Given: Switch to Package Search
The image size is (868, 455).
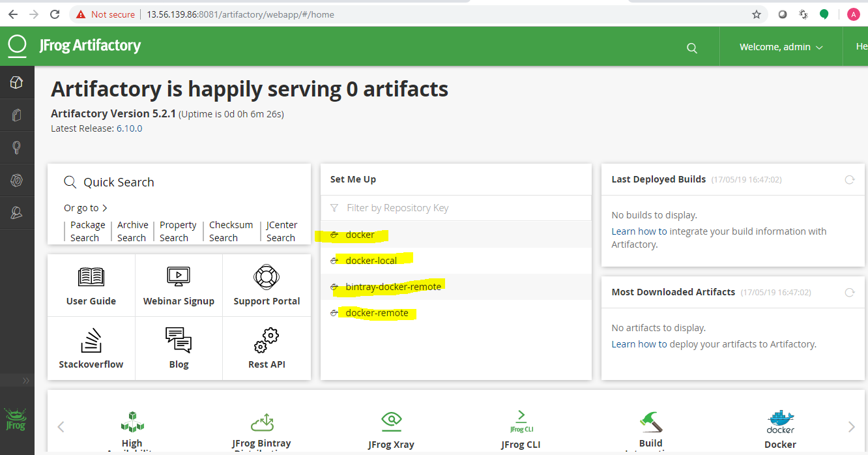Looking at the screenshot, I should [87, 231].
